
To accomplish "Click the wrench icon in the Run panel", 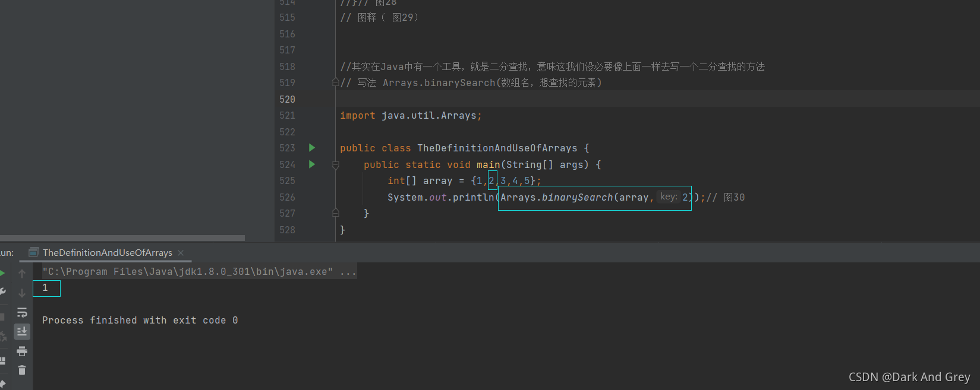I will [x=2, y=291].
